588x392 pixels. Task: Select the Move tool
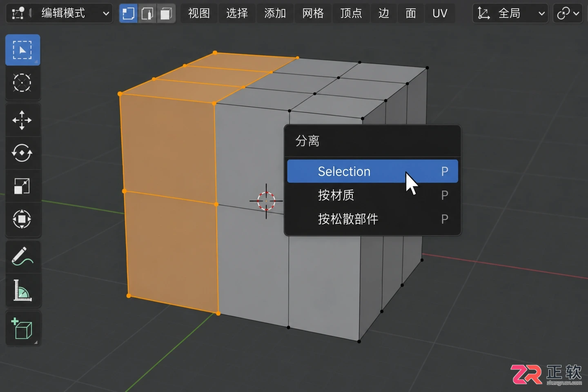[x=22, y=120]
